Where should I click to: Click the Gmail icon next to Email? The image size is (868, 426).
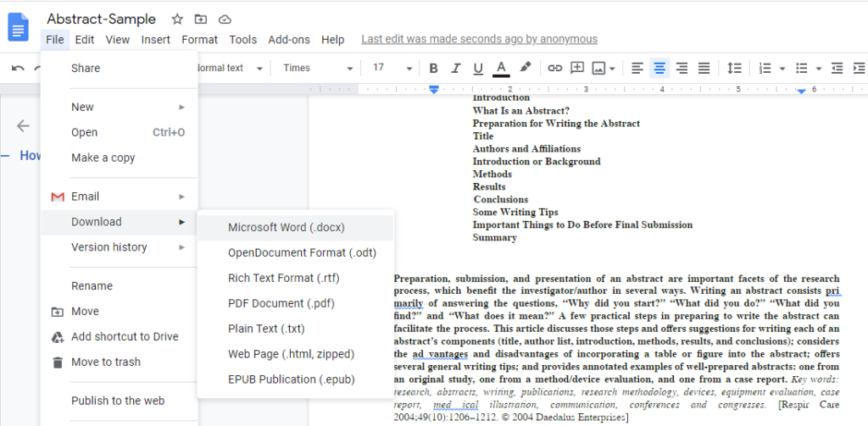pyautogui.click(x=58, y=197)
